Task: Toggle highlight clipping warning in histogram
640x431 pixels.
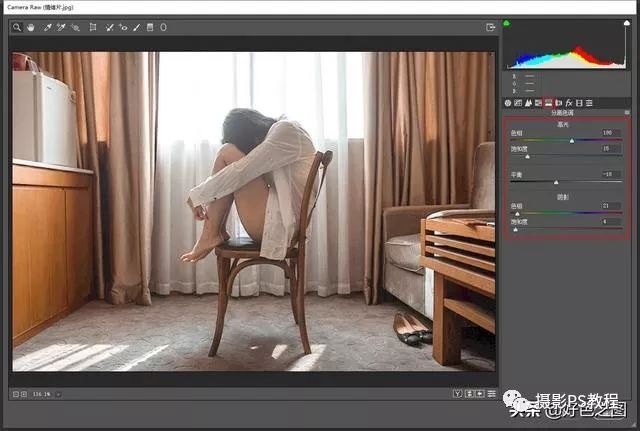Action: click(x=627, y=22)
